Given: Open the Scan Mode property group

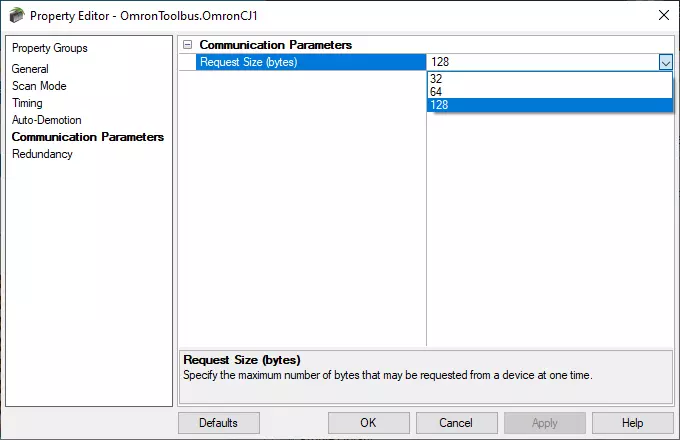Looking at the screenshot, I should [39, 86].
